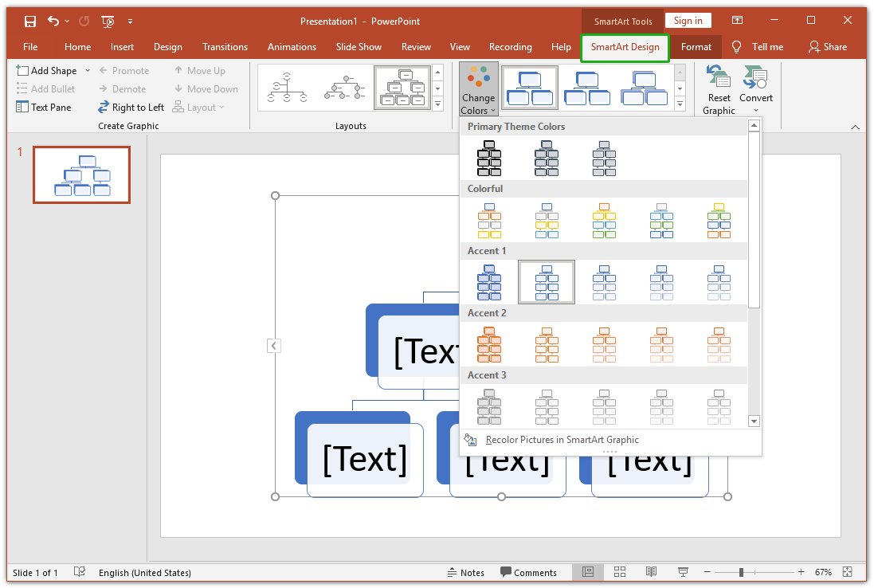874x588 pixels.
Task: Choose third Colorful color scheme option
Action: 604,221
